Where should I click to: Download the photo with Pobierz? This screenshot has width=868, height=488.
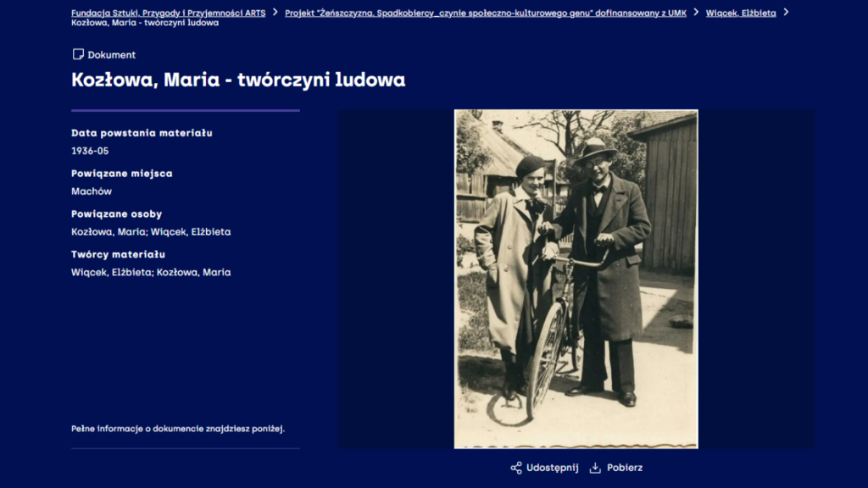(625, 468)
